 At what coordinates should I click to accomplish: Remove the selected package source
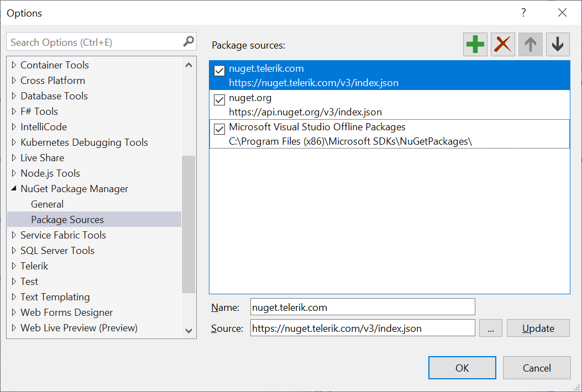point(502,44)
